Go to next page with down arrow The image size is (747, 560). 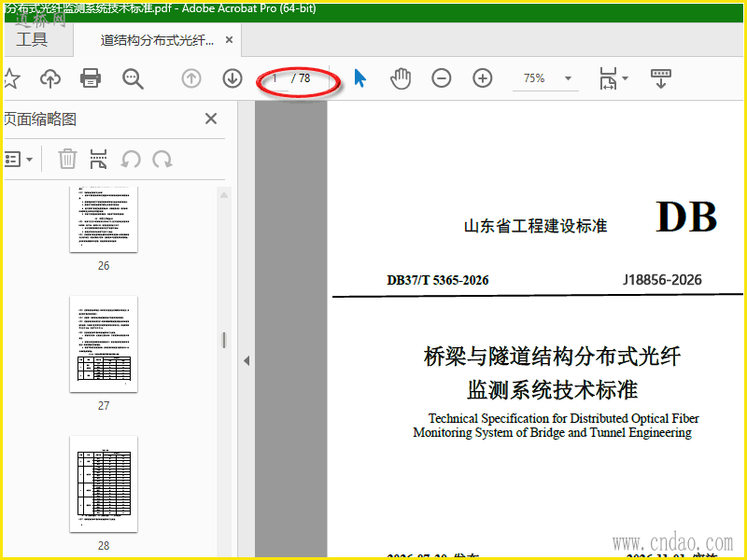233,78
